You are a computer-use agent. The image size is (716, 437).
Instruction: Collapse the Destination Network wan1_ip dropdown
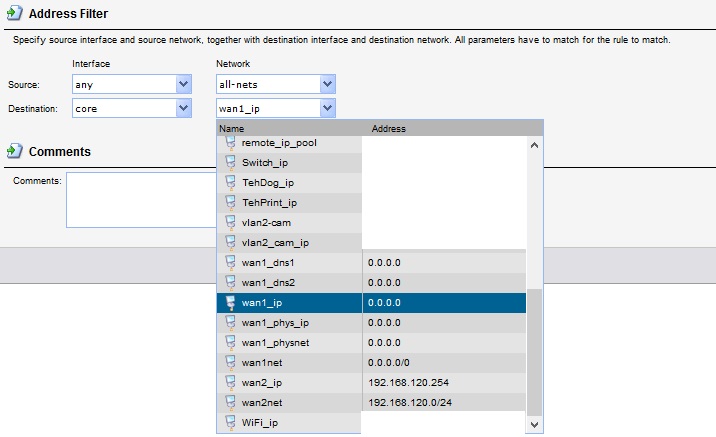tap(327, 107)
